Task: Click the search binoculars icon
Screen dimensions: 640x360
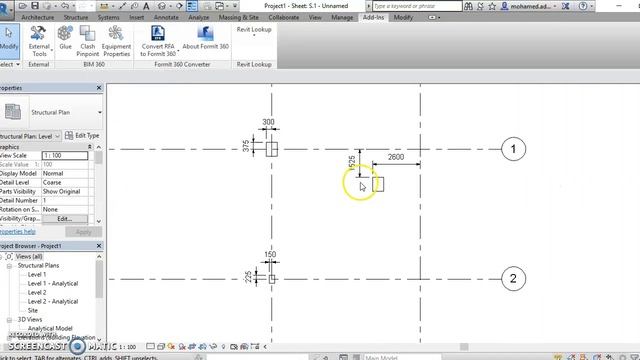Action: click(469, 6)
